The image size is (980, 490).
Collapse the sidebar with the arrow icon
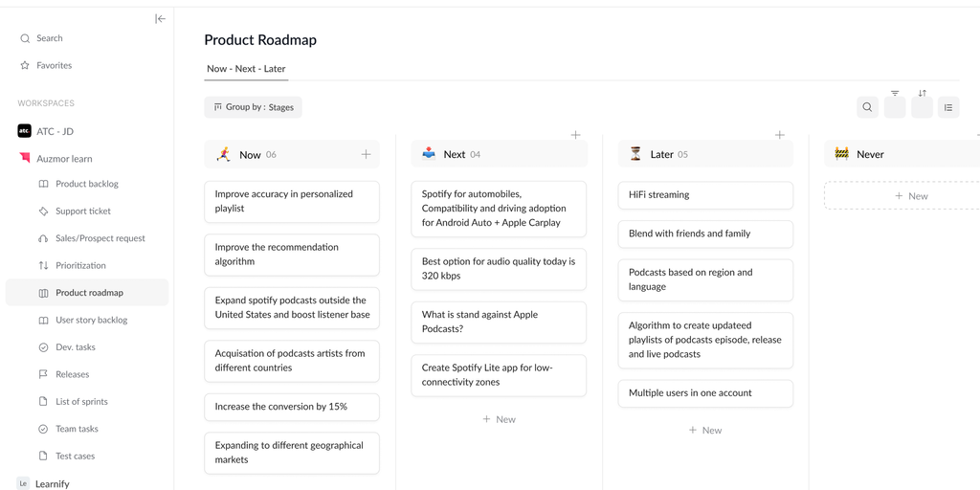pos(160,19)
